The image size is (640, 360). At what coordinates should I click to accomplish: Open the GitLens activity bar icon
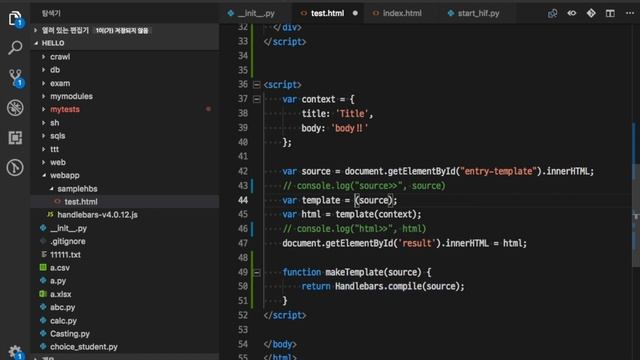coord(15,167)
